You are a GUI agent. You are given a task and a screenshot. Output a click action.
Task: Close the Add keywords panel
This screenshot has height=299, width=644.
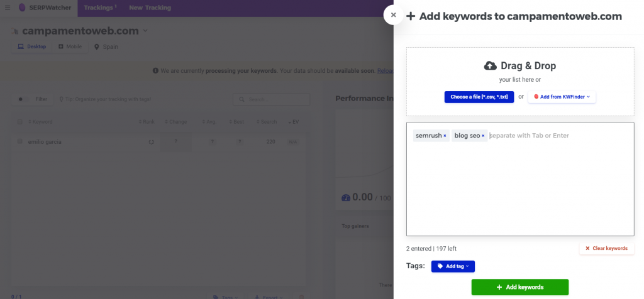394,15
